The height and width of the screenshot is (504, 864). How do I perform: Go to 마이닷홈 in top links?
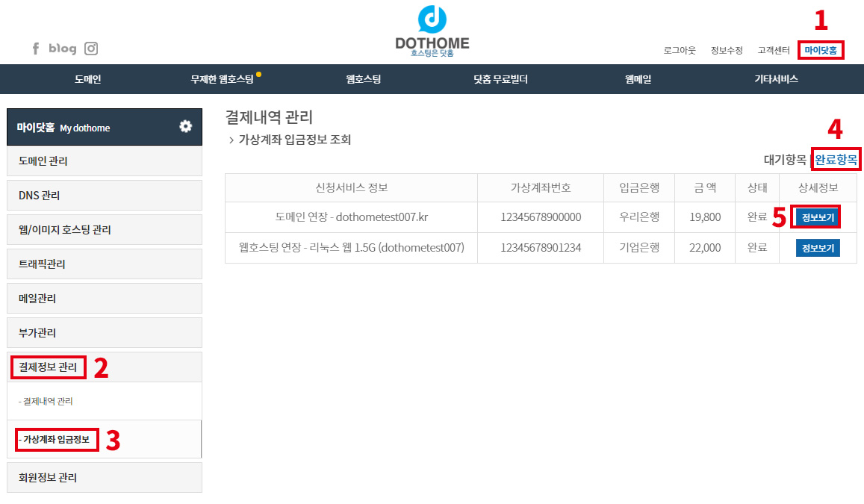[821, 51]
